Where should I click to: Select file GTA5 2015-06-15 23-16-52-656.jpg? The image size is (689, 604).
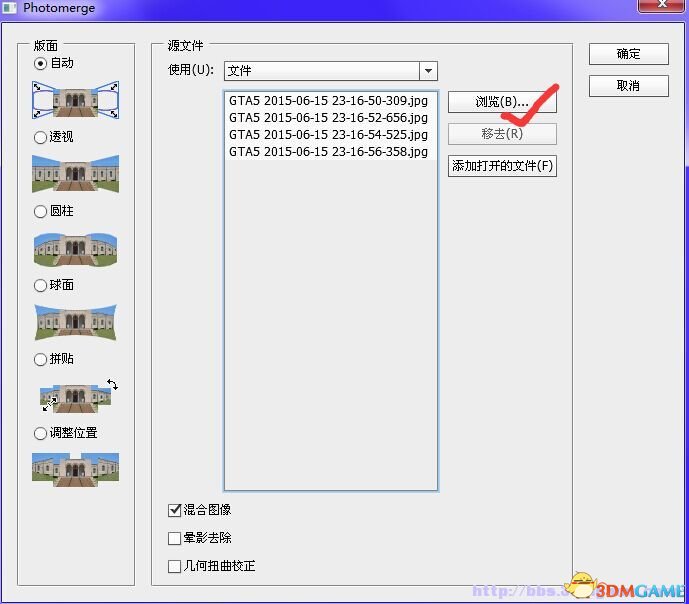pyautogui.click(x=328, y=118)
